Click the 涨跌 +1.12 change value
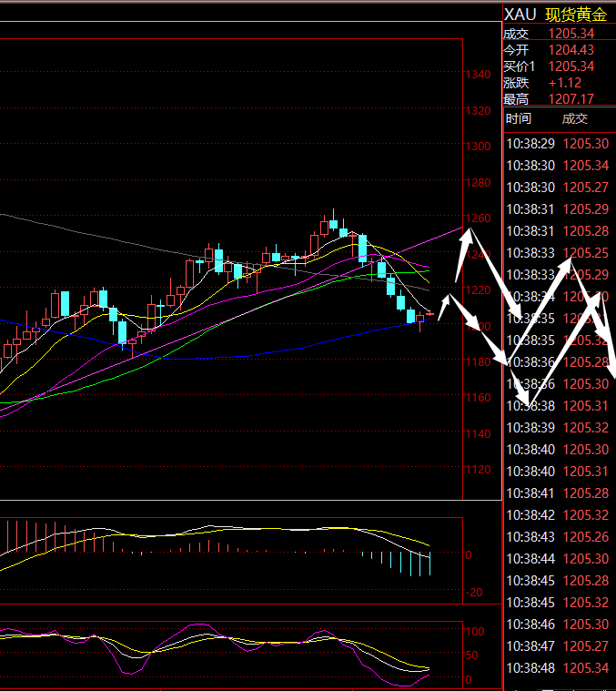Screen dimensions: 616x691 tap(564, 83)
